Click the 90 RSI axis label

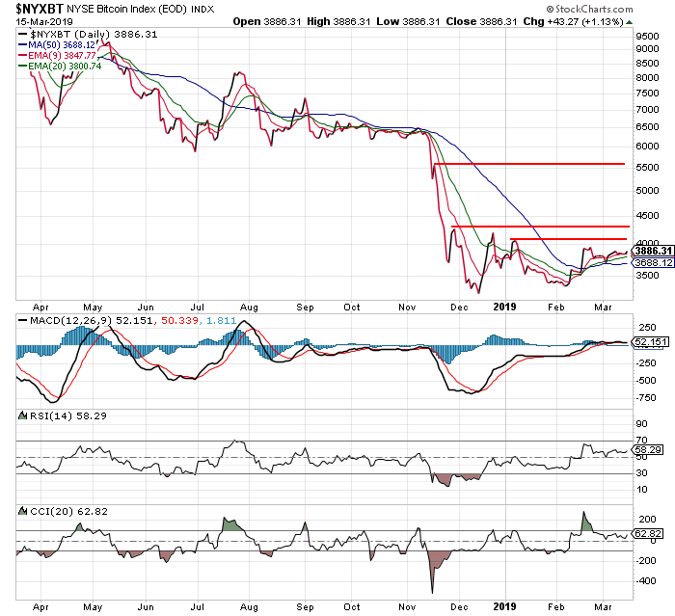click(642, 423)
